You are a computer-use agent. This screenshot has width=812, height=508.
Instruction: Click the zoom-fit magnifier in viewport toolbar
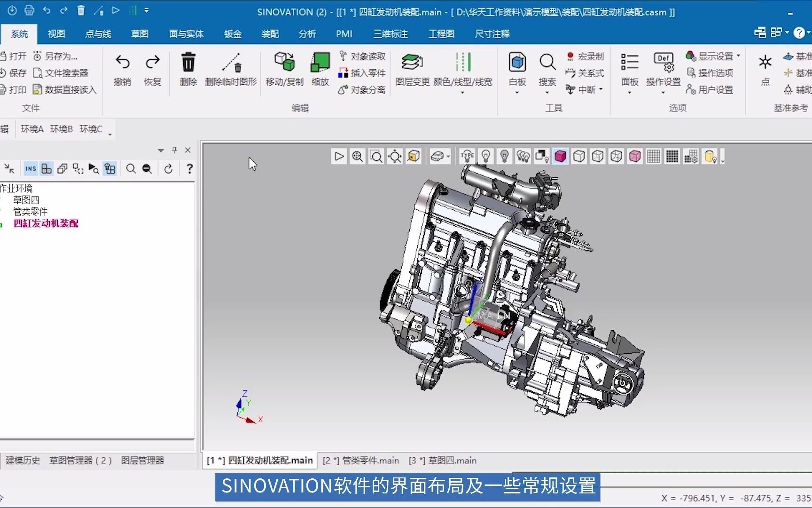(358, 156)
